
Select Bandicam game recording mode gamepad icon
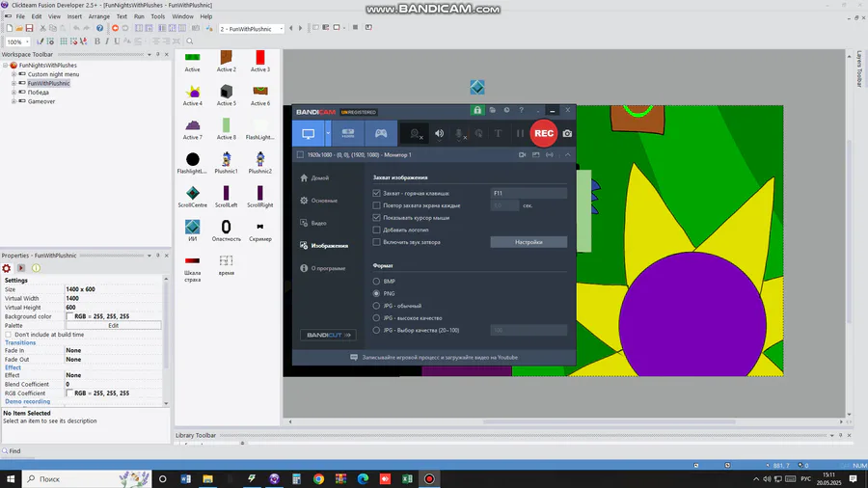381,133
